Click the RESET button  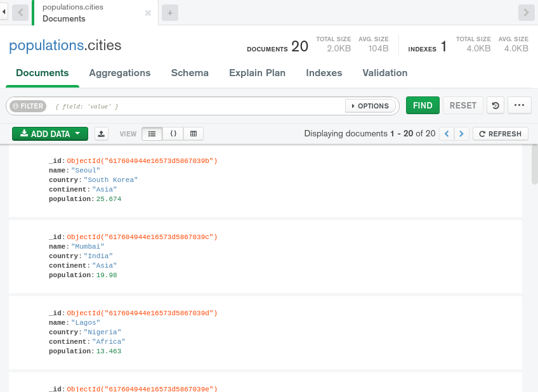[463, 105]
